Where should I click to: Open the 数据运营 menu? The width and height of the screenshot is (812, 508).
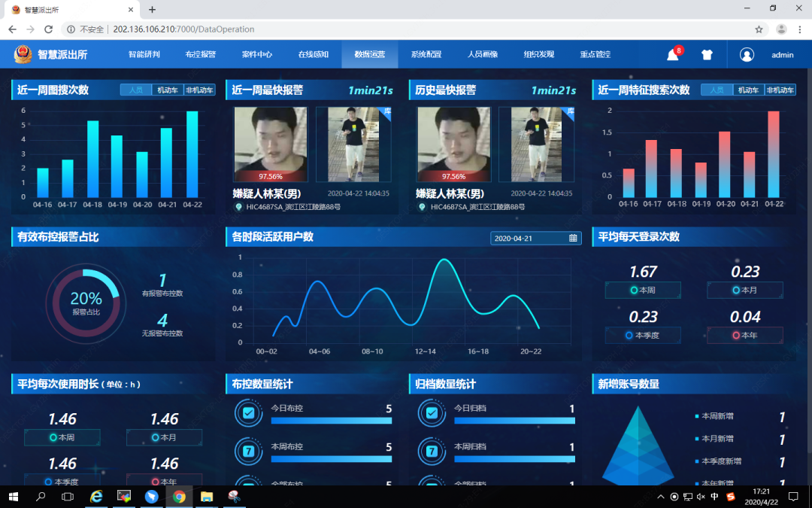click(370, 54)
